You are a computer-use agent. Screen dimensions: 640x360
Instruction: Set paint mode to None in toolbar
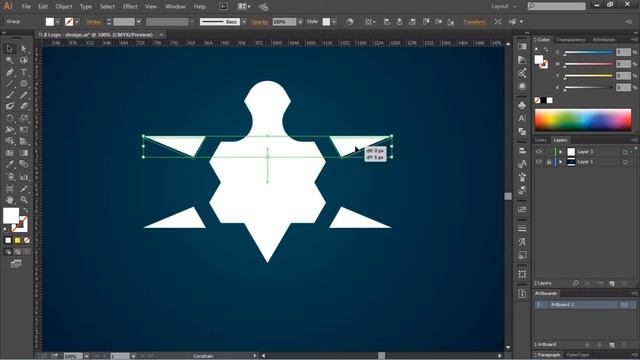pos(27,240)
